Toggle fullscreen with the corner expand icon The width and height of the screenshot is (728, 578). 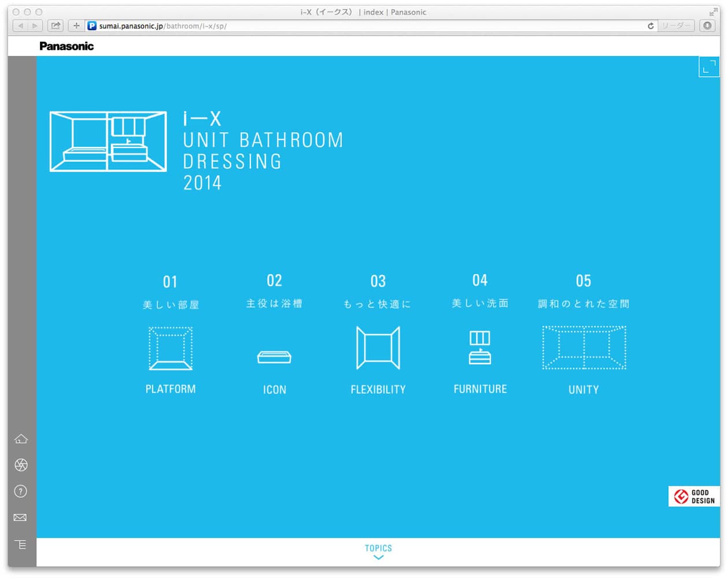[x=709, y=66]
